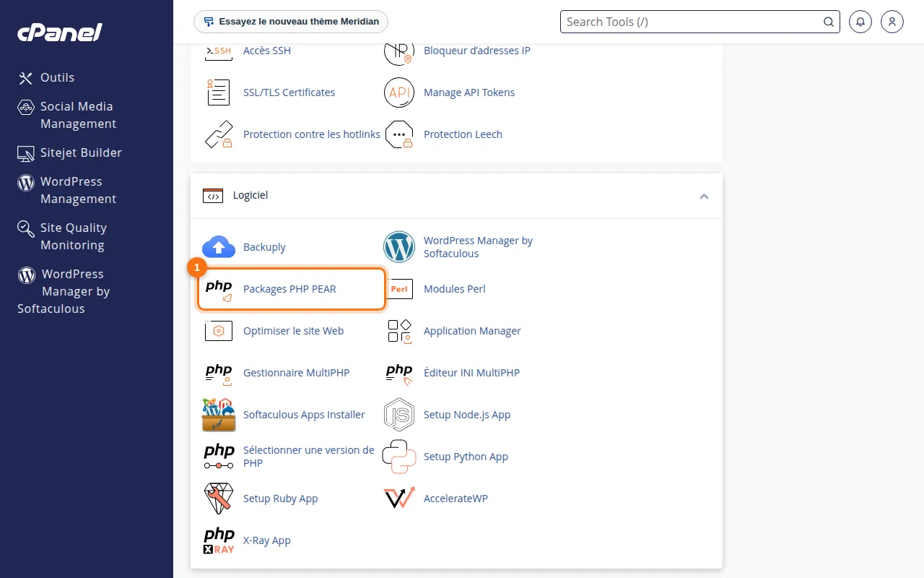Screen dimensions: 924x578
Task: Open the Modules Perl icon
Action: (399, 289)
